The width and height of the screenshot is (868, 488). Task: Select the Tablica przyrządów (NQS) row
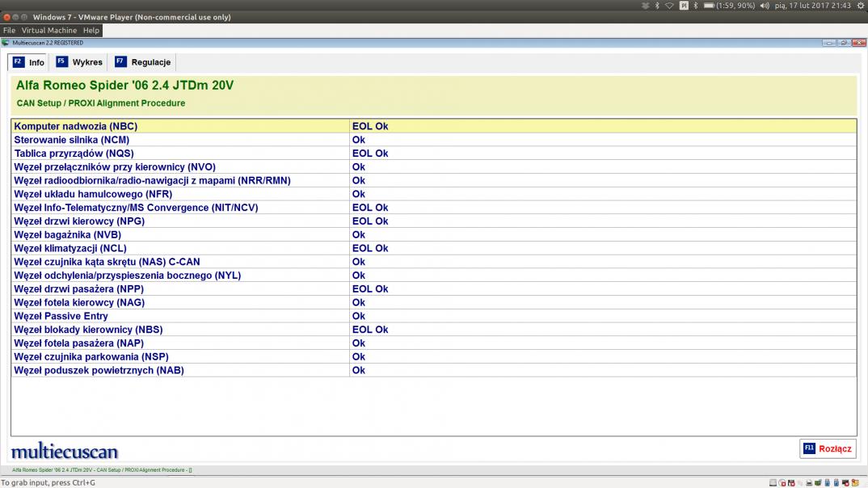point(433,154)
